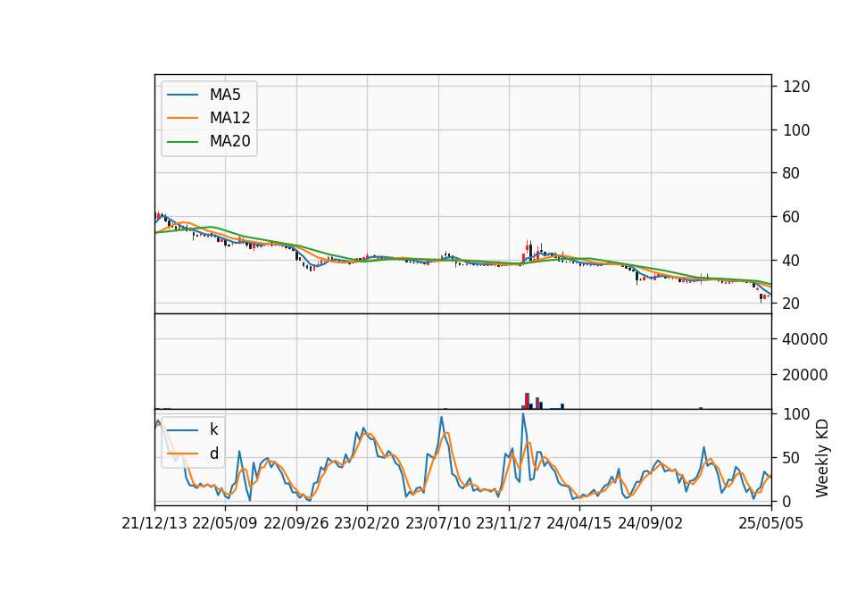
Task: Click the 24/09/02 date tick label
Action: 651,523
